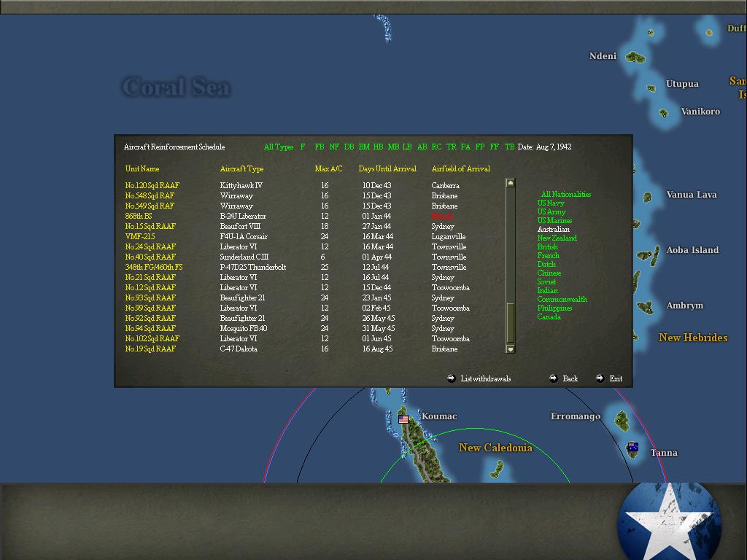Filter aircraft by RC type
The width and height of the screenshot is (747, 560).
(436, 147)
